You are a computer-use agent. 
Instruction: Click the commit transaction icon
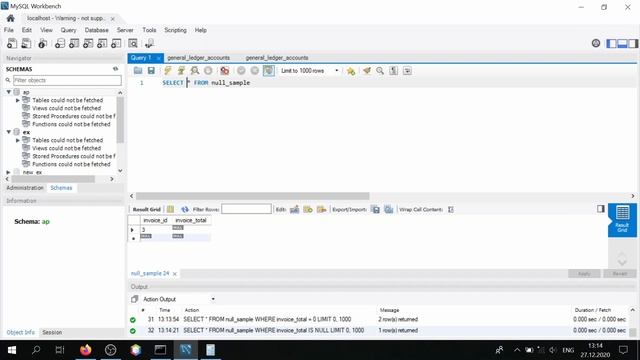point(241,71)
